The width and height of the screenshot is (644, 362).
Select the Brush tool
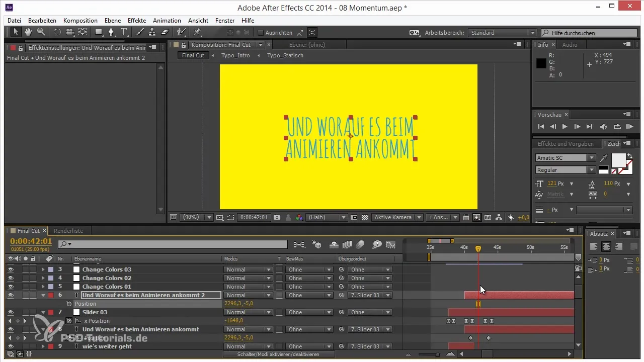click(x=140, y=32)
